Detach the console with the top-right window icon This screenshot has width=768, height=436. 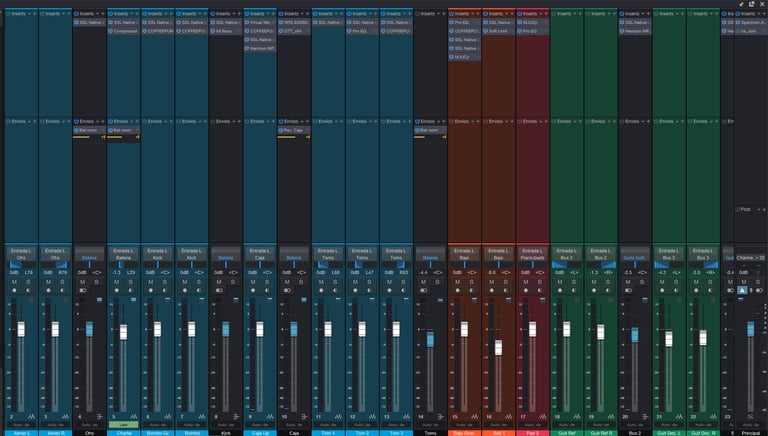(751, 4)
